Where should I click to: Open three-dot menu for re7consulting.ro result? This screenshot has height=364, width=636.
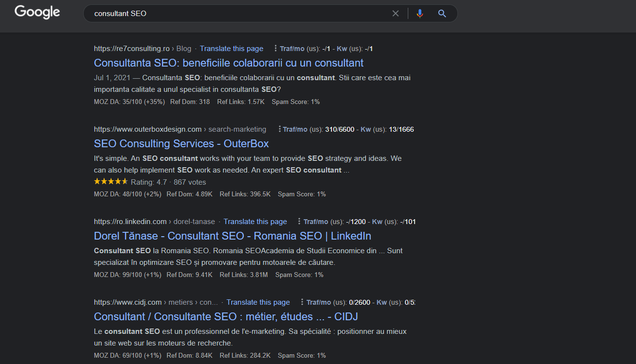pos(275,49)
